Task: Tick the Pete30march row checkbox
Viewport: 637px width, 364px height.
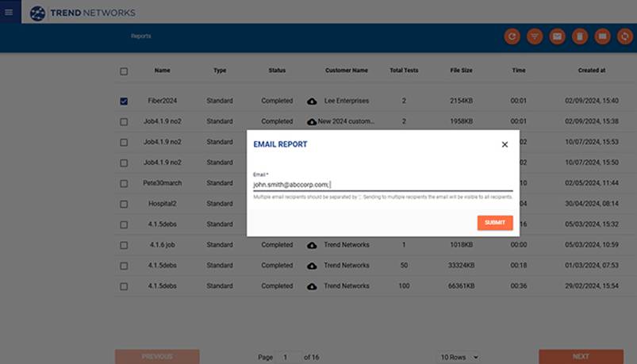Action: coord(124,183)
